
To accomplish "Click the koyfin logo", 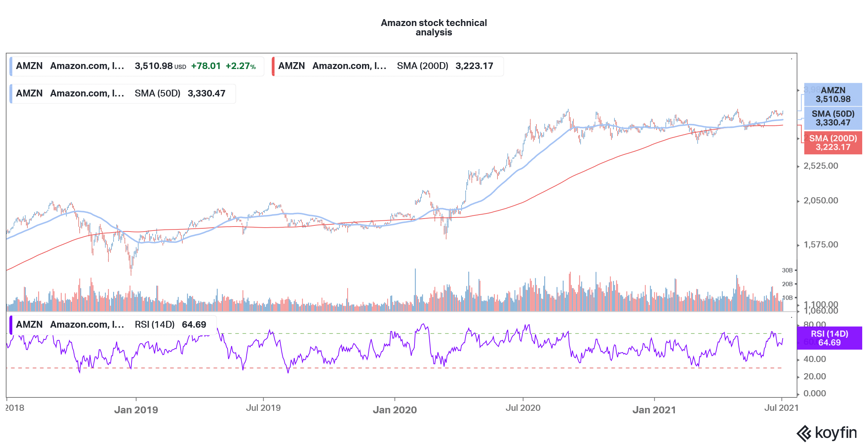I will pos(826,433).
